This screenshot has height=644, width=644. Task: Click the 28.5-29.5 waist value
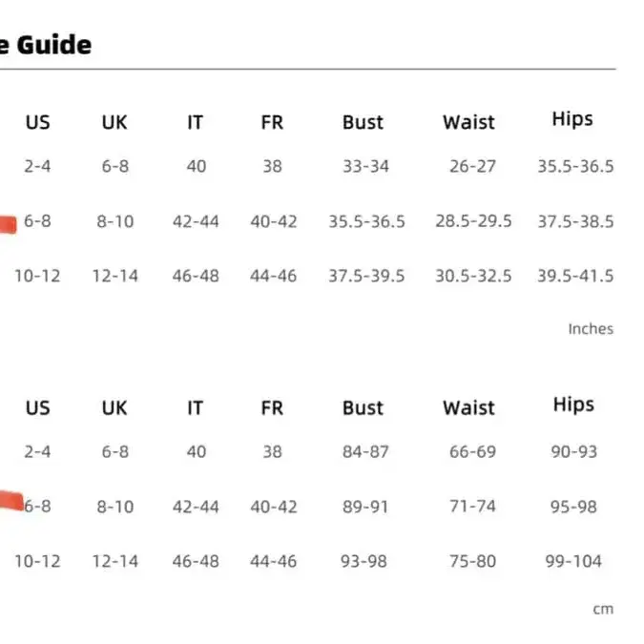tap(473, 221)
